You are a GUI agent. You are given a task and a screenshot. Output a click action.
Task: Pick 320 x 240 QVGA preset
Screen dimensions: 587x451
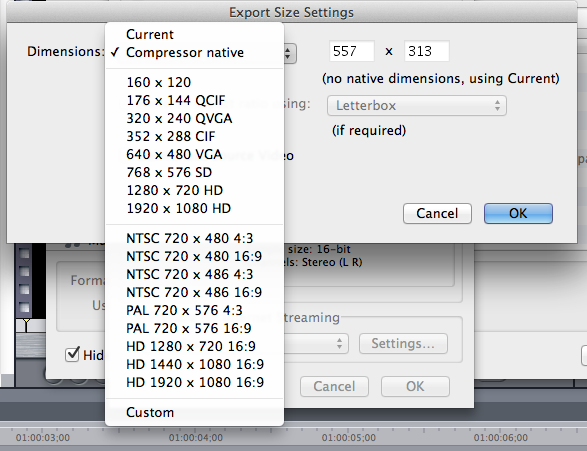pyautogui.click(x=194, y=118)
